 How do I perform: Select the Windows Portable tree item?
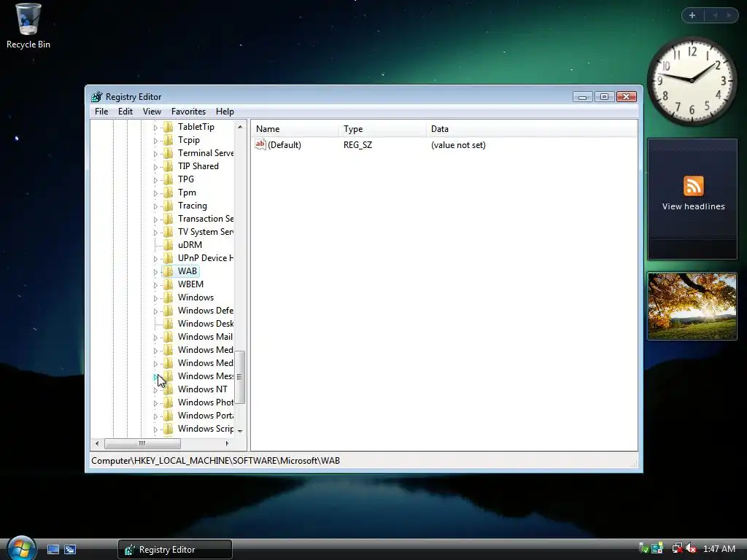tap(205, 416)
